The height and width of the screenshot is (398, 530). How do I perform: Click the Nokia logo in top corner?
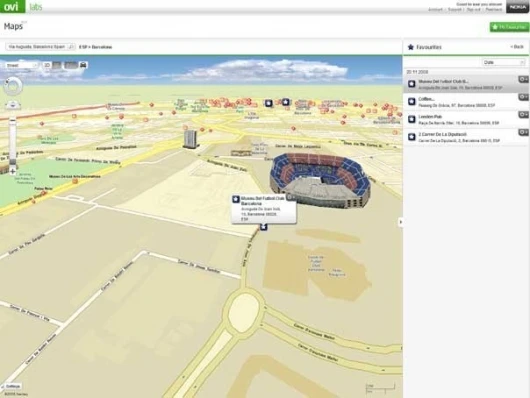pos(517,7)
